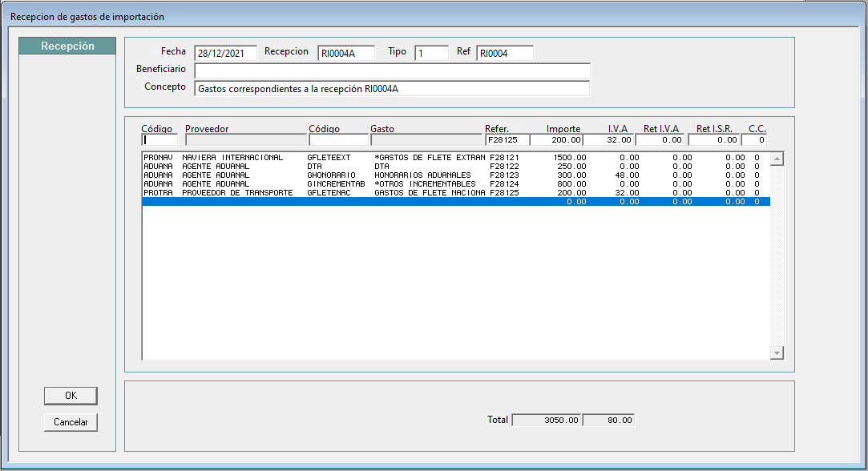Select the HONORARIOS ADUANALES row

[x=456, y=175]
